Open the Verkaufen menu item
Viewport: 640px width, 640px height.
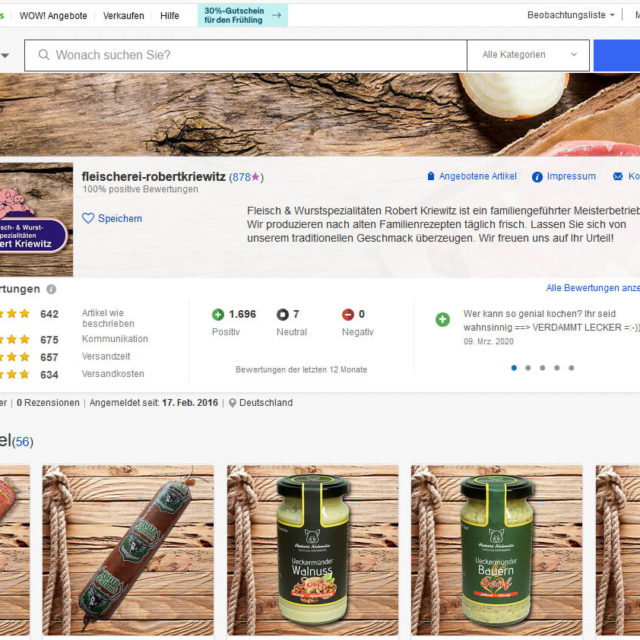[x=123, y=16]
